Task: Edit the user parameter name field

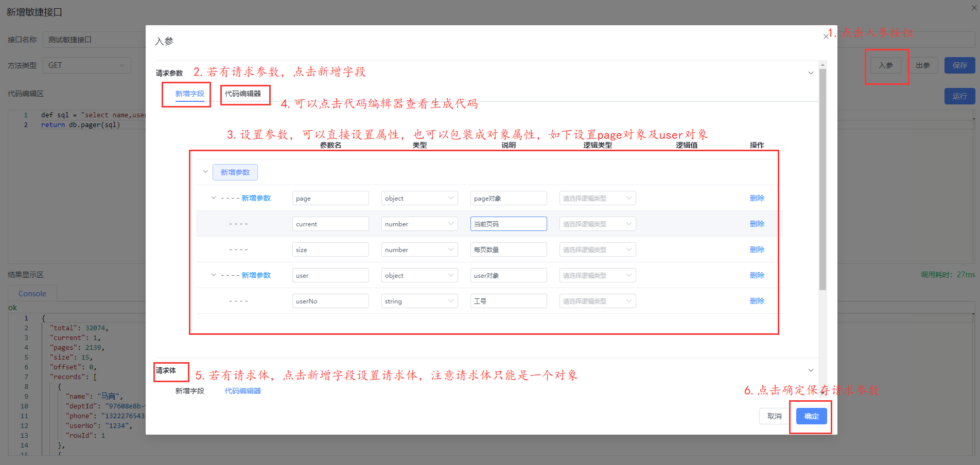Action: 330,275
